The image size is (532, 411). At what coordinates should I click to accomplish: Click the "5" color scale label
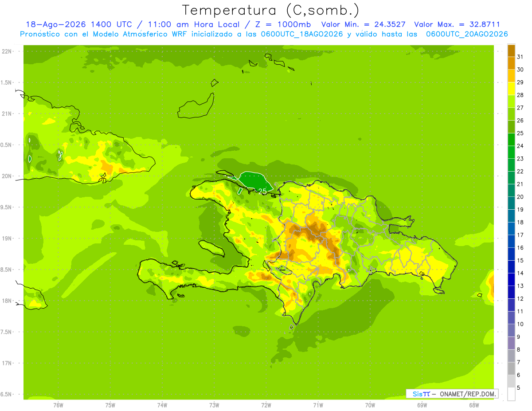tap(519, 388)
